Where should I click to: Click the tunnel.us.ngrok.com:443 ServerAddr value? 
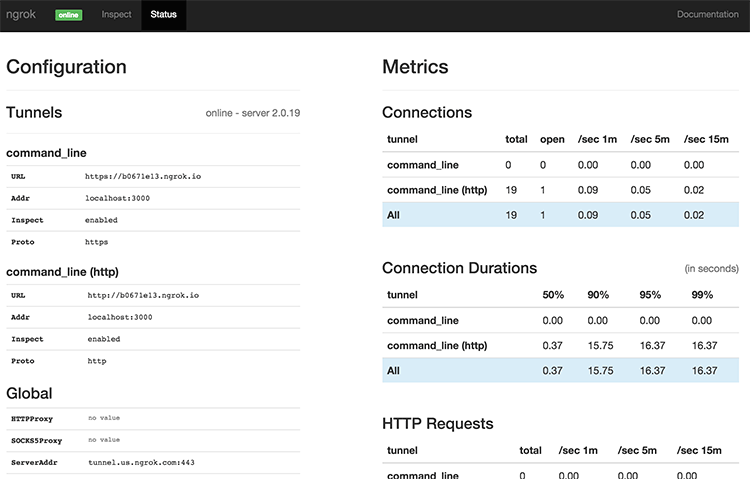tap(141, 462)
